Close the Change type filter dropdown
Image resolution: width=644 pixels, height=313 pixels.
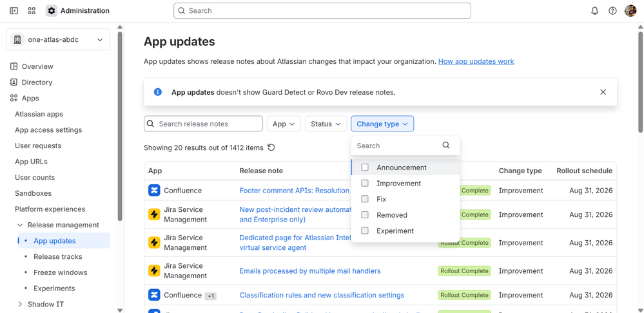click(x=382, y=124)
